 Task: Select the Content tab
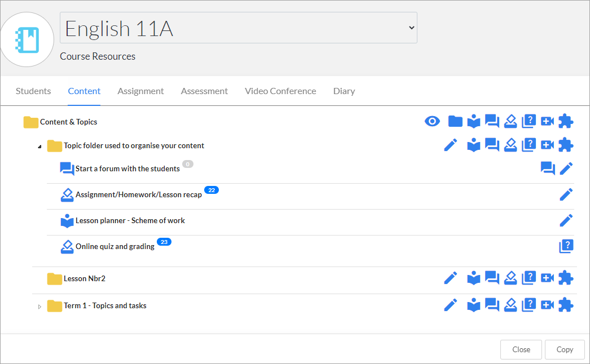coord(84,91)
